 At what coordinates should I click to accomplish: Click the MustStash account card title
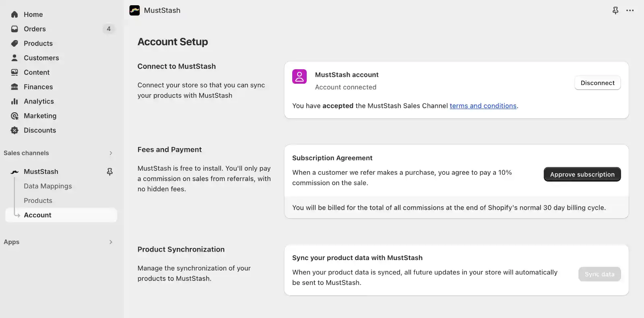pos(347,75)
